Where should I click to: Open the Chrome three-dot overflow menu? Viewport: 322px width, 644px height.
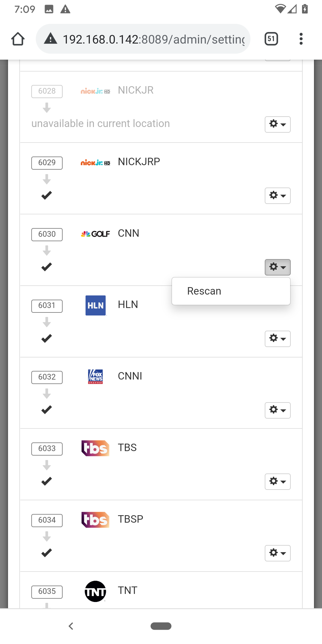tap(301, 39)
